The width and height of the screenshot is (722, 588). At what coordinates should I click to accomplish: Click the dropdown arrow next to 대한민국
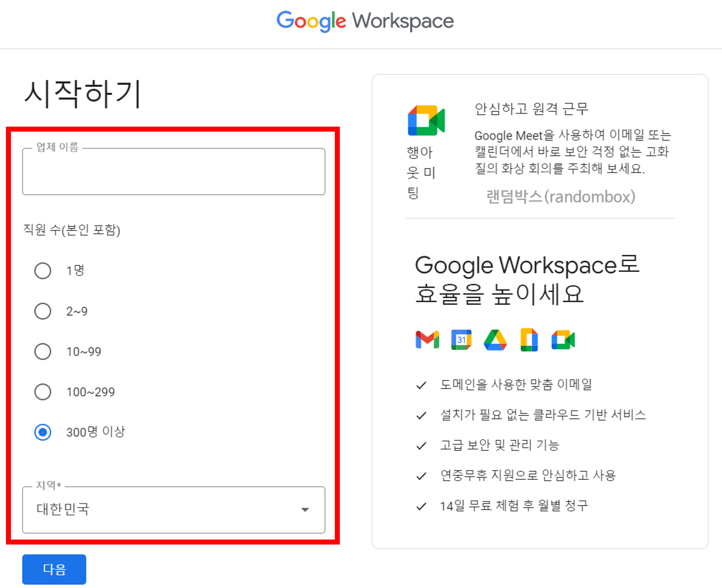click(x=305, y=509)
